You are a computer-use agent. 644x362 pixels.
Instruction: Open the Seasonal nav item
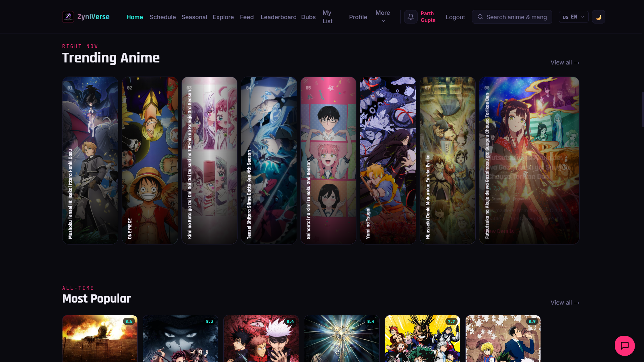point(194,17)
